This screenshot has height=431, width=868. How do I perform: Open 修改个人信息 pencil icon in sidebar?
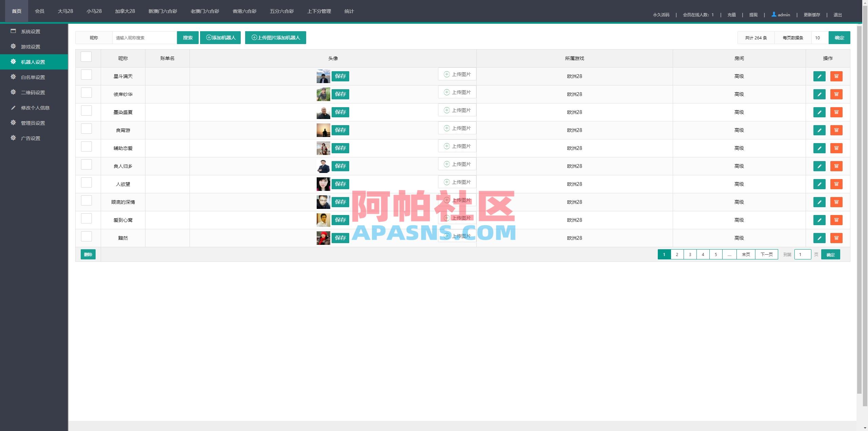[13, 107]
